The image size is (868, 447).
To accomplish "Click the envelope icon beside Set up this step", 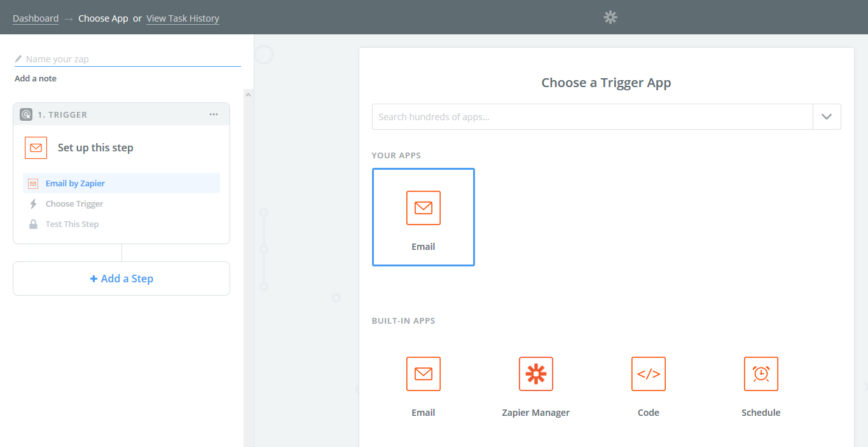I will pyautogui.click(x=36, y=148).
